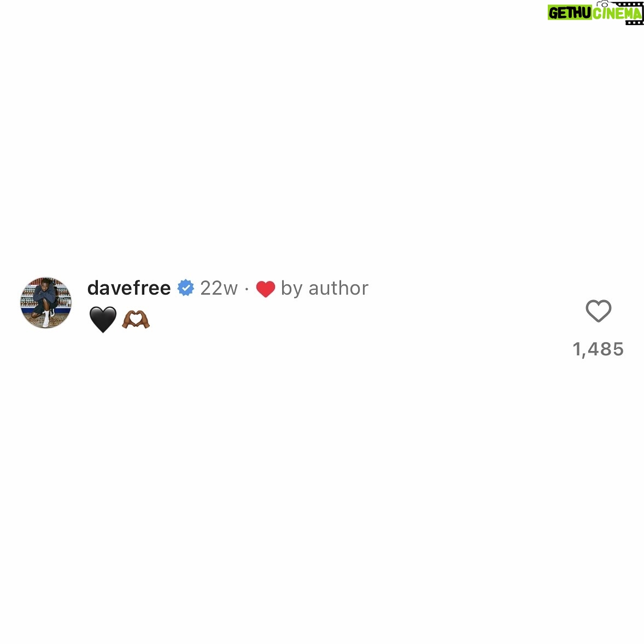Click the 'author' word beside the red heart
This screenshot has height=644, width=644.
[338, 288]
